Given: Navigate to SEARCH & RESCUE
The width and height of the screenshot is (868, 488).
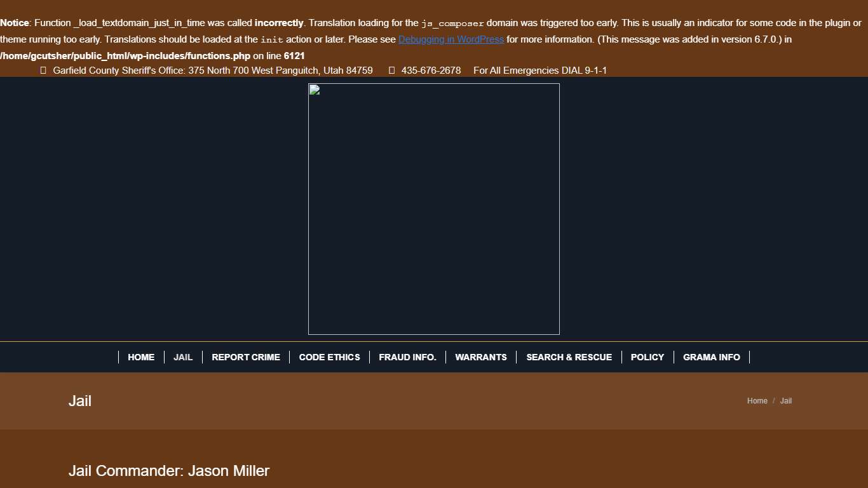Looking at the screenshot, I should pyautogui.click(x=569, y=357).
